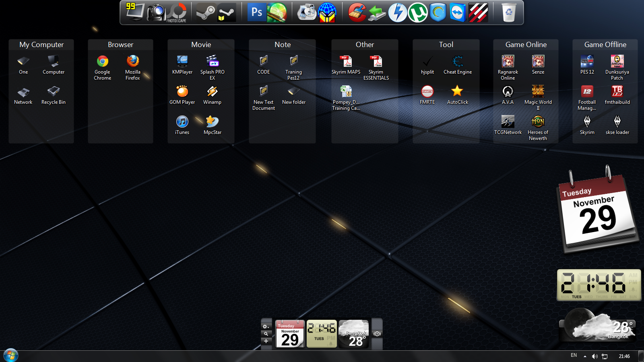644x362 pixels.
Task: Select the PES 12 game icon
Action: pyautogui.click(x=587, y=65)
